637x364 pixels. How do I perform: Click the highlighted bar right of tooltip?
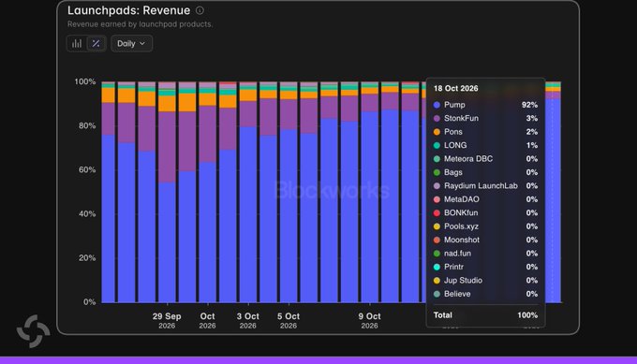coord(553,193)
